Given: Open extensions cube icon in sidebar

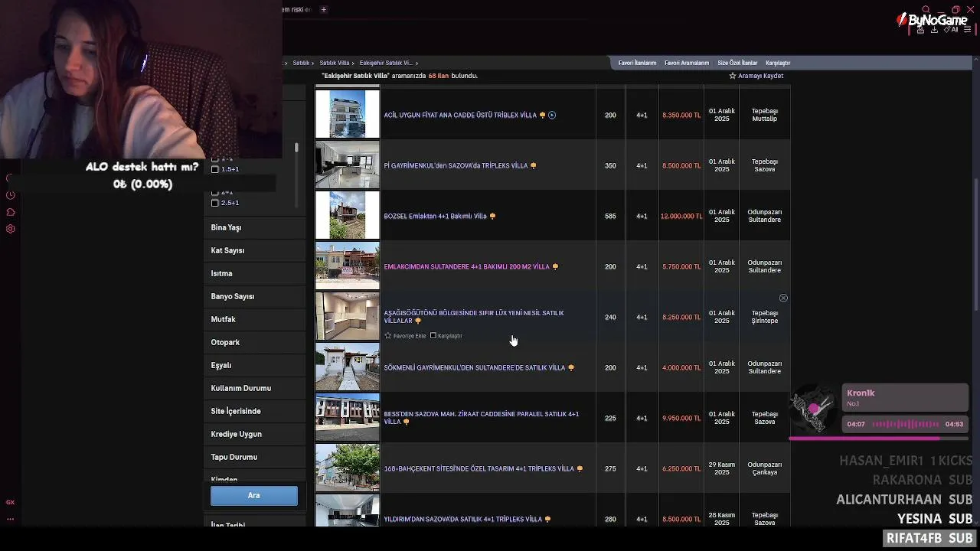Looking at the screenshot, I should point(11,212).
